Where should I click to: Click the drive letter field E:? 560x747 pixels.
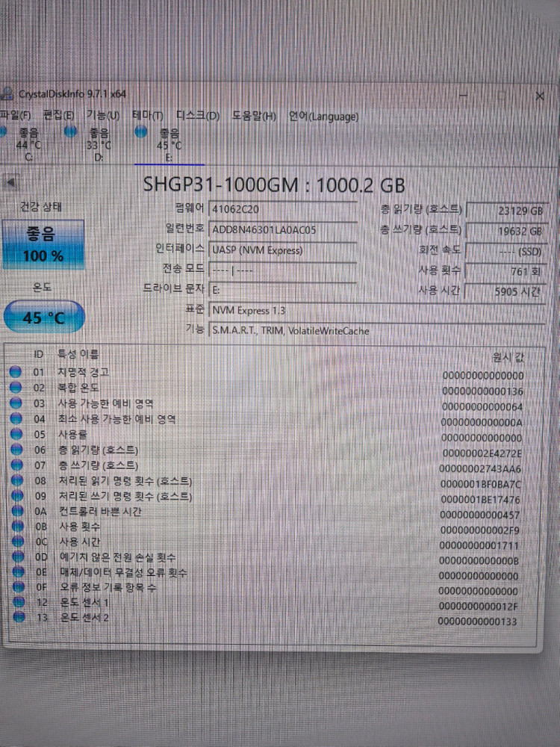point(283,290)
